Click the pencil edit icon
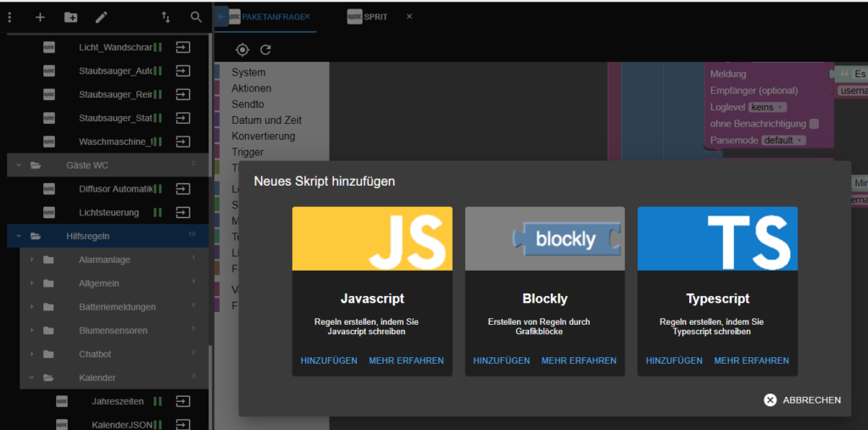The height and width of the screenshot is (430, 868). [101, 17]
